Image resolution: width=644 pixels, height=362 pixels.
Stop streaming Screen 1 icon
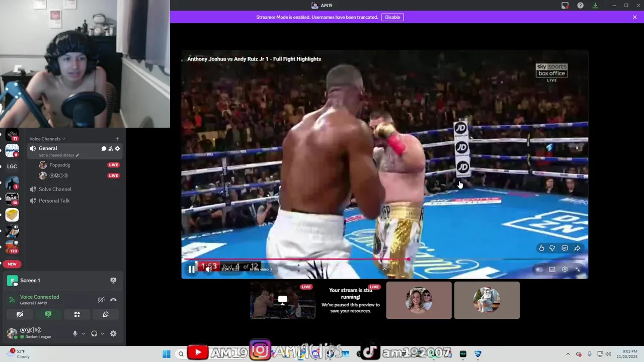coord(113,281)
